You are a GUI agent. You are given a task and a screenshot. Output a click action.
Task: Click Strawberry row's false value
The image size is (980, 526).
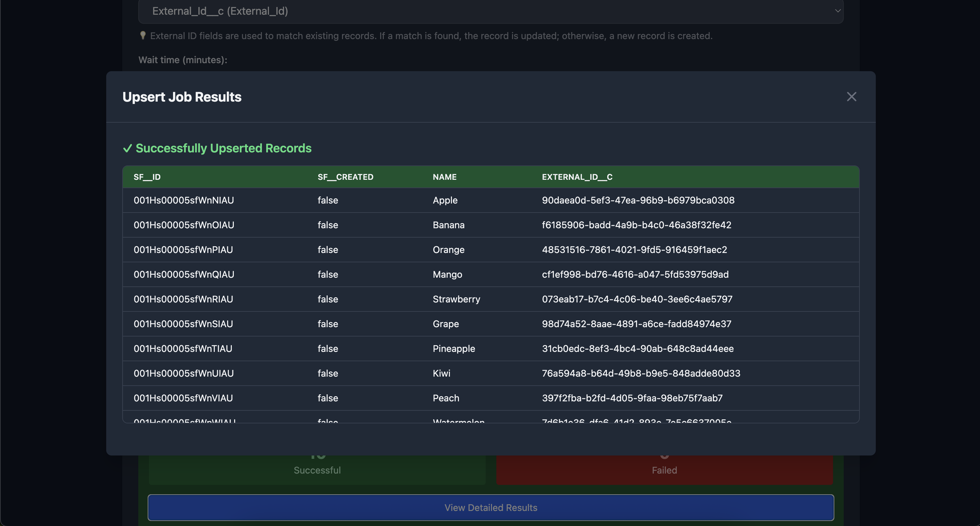tap(328, 299)
